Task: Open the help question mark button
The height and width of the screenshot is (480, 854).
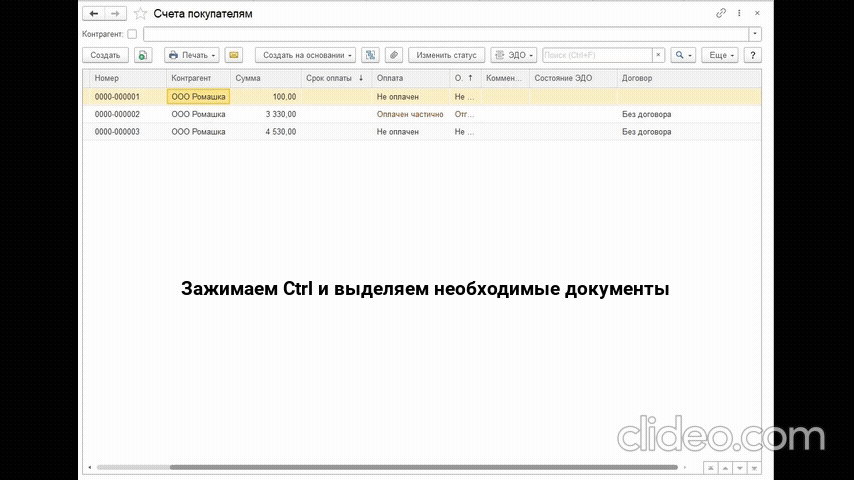Action: (753, 55)
